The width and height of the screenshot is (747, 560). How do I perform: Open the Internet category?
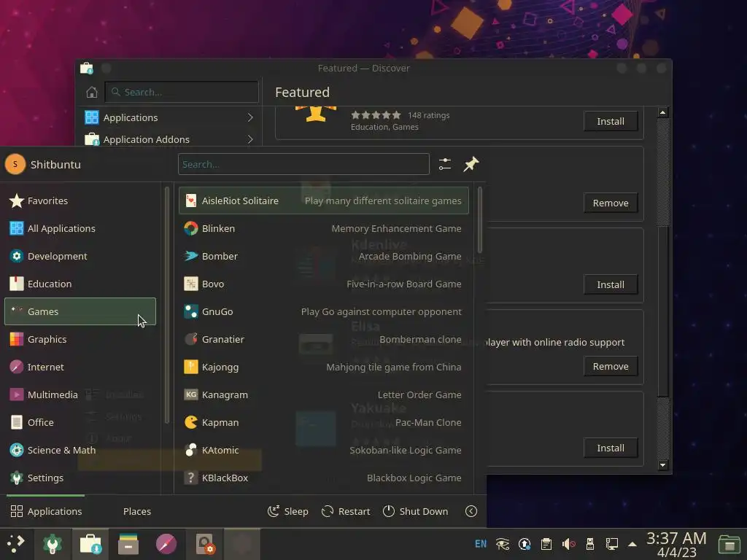click(x=80, y=367)
